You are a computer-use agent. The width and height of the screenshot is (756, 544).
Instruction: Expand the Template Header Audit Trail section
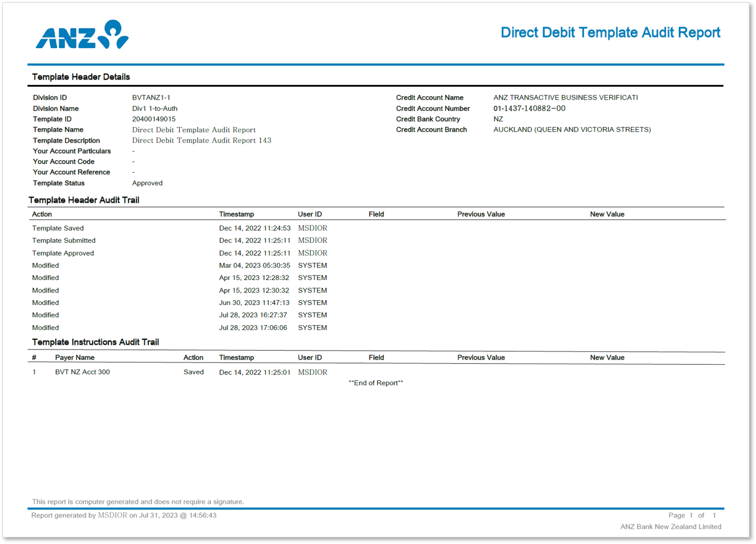(84, 200)
